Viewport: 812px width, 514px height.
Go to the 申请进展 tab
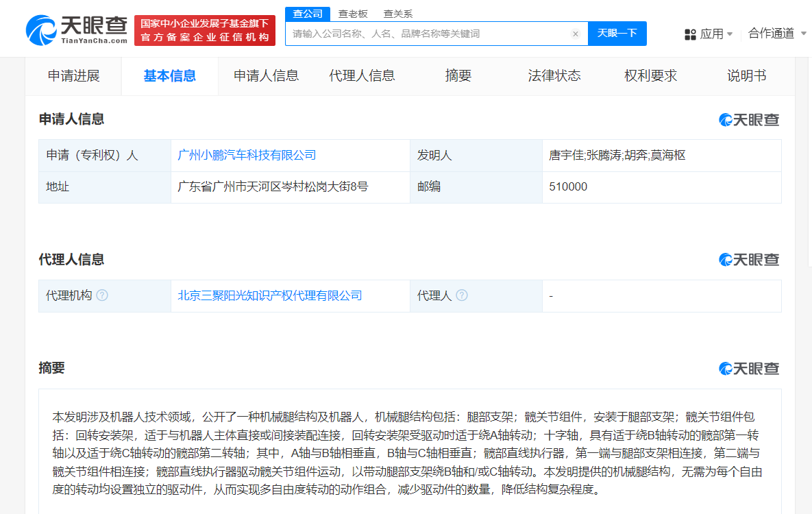(73, 76)
